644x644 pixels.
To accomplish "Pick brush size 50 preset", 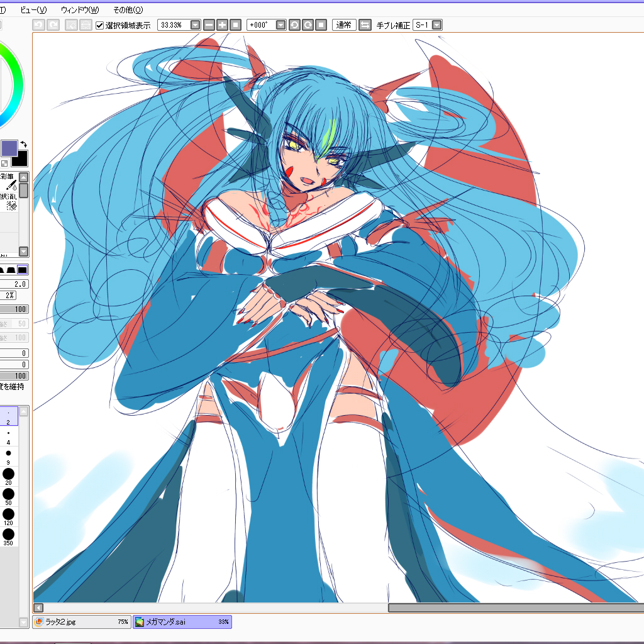I will [x=8, y=497].
